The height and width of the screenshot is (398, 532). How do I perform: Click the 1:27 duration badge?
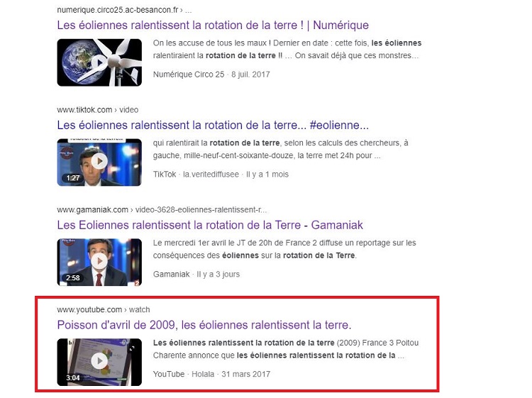tap(73, 178)
